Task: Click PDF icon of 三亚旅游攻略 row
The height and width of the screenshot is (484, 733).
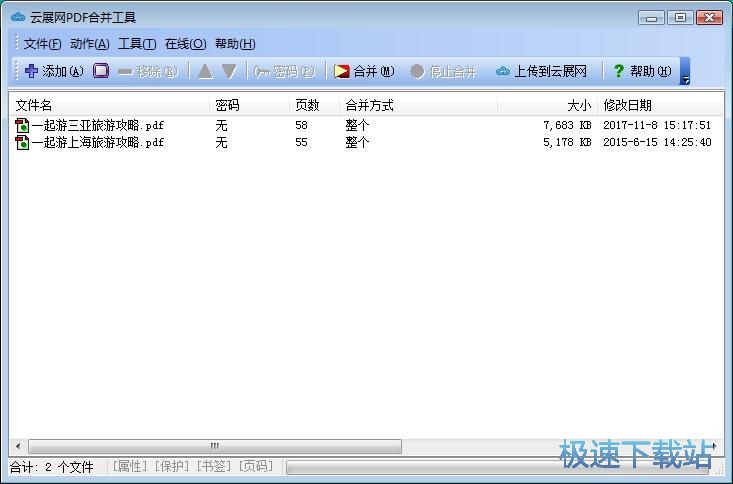Action: tap(22, 125)
